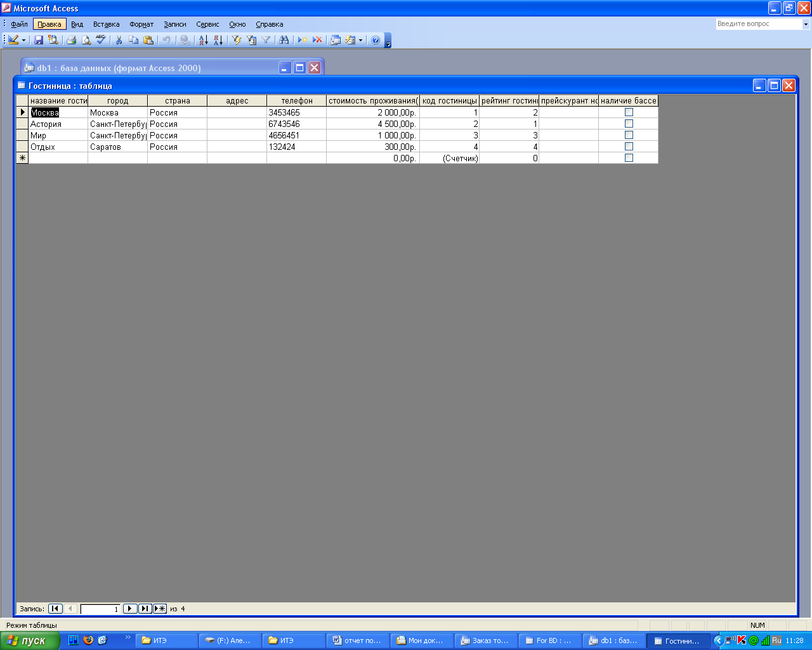Click the Undo arrow icon

click(x=166, y=40)
